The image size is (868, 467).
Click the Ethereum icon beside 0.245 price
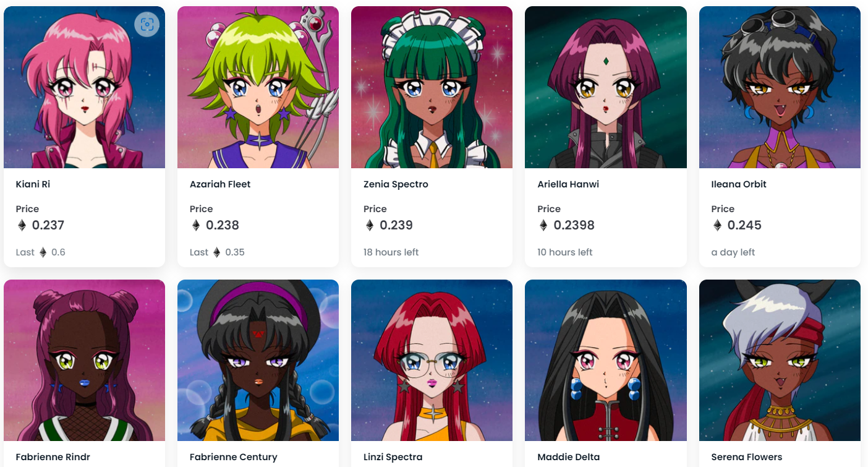(717, 226)
